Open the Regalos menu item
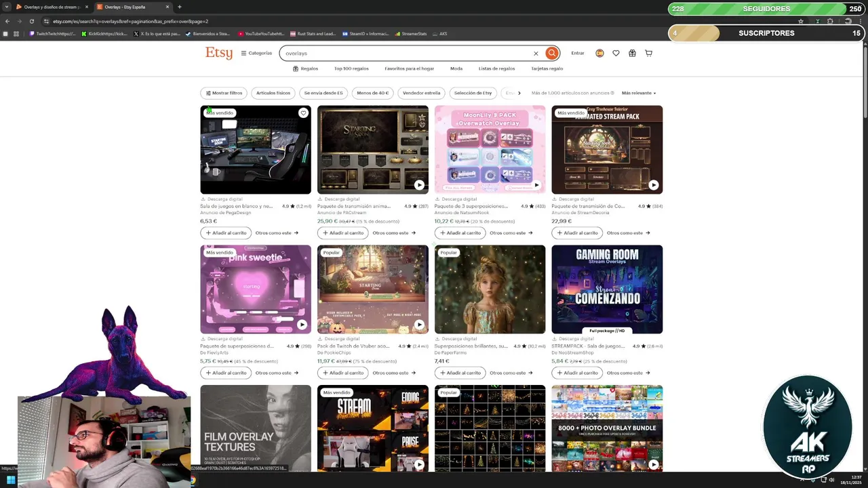 point(305,68)
